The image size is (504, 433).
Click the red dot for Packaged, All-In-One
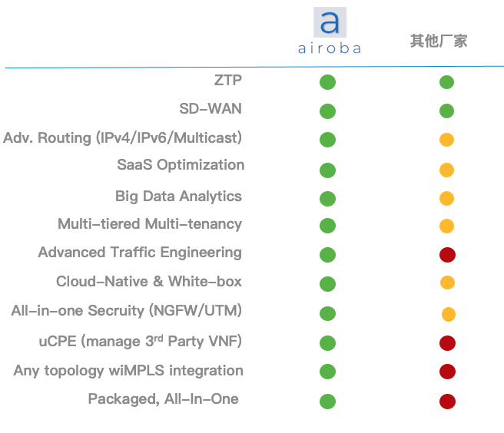447,401
